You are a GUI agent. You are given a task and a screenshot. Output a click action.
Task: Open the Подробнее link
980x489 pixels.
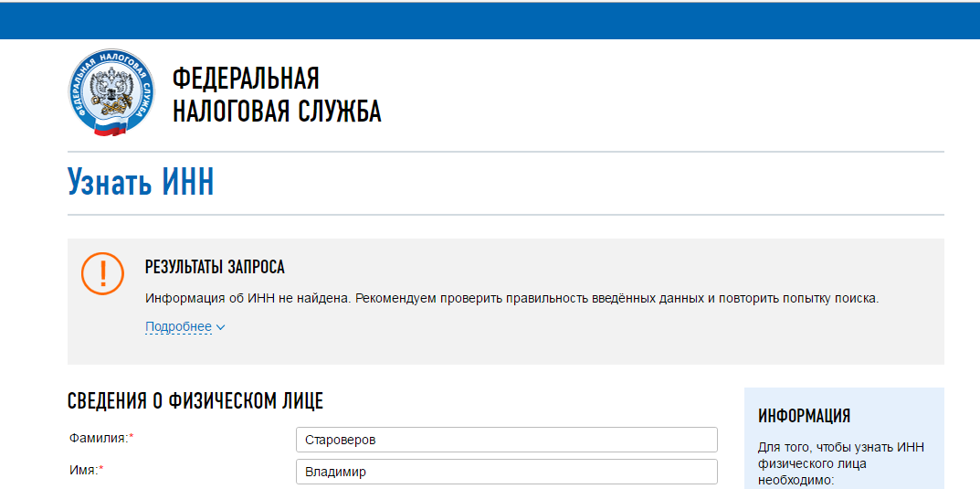point(178,327)
